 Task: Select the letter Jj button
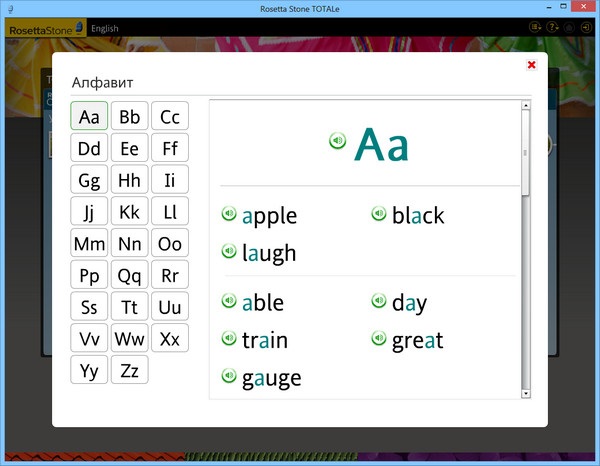[89, 211]
